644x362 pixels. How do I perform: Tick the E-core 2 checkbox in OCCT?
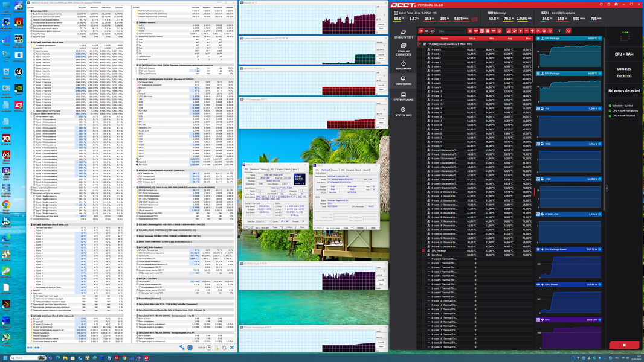point(423,58)
